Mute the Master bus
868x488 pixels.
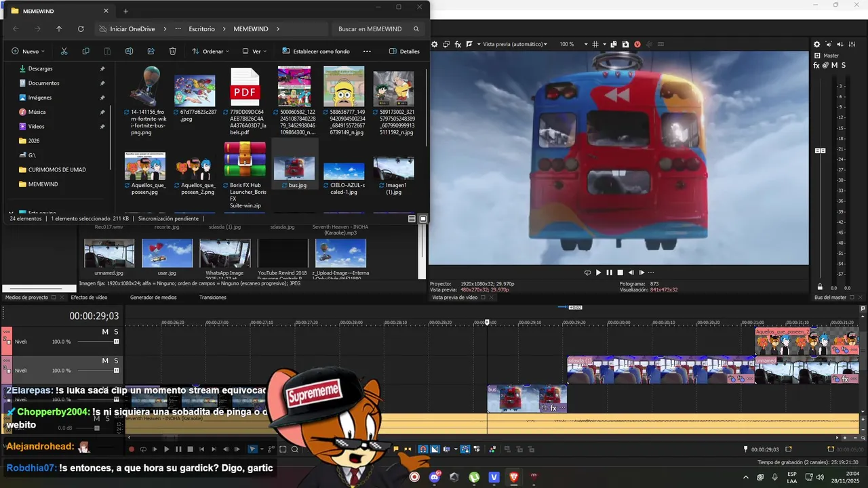[835, 65]
